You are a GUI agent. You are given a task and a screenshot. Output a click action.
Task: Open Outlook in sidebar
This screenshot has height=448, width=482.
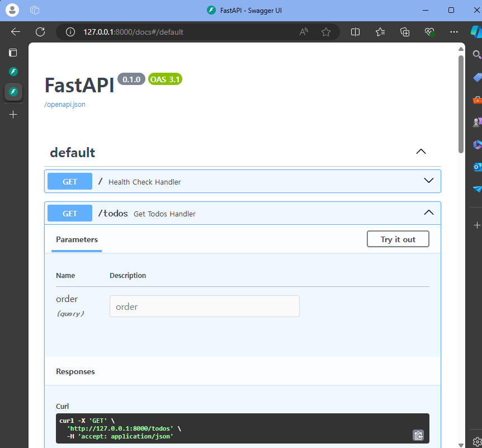pos(478,167)
